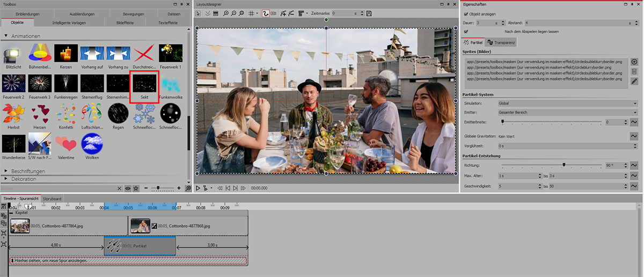Image resolution: width=644 pixels, height=277 pixels.
Task: Toggle the eye visibility filter in Toolbox
Action: 128,188
